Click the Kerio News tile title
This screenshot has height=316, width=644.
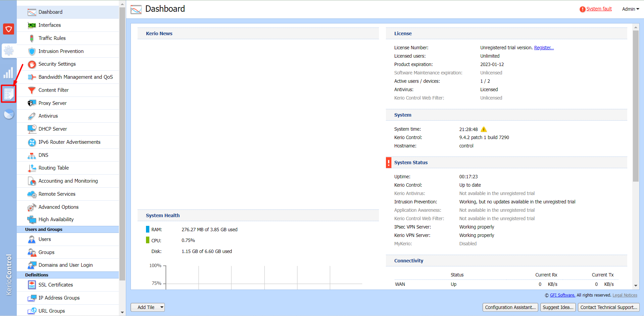tap(159, 34)
